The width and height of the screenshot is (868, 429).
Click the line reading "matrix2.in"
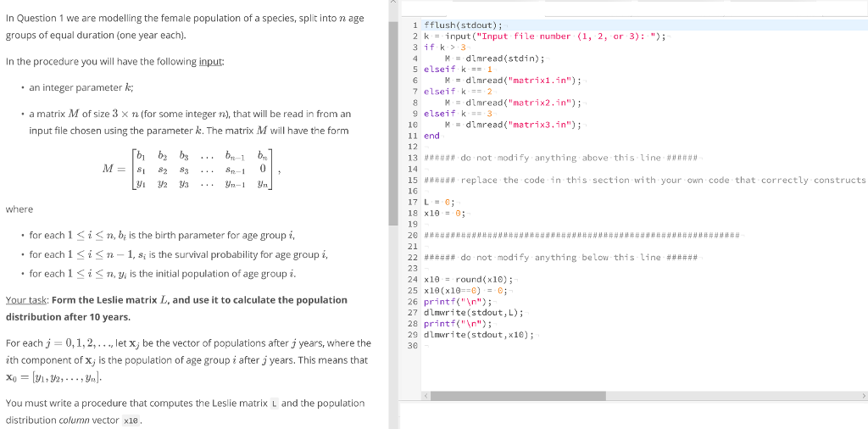pos(514,103)
